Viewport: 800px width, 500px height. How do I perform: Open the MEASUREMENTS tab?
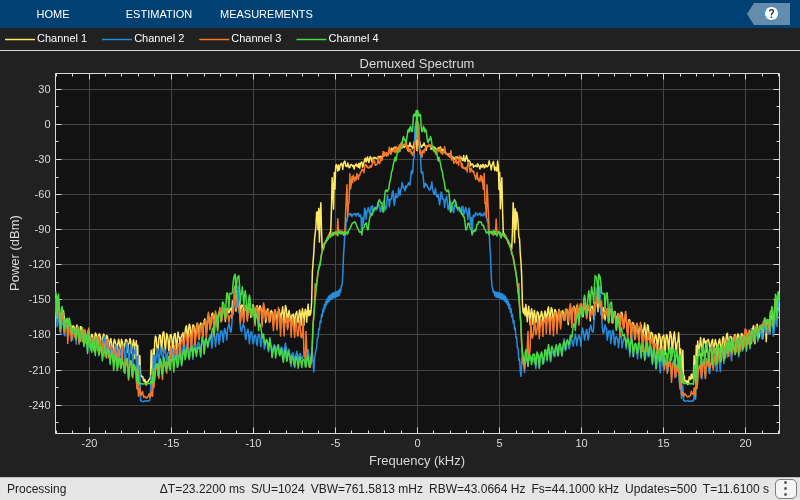(x=266, y=14)
